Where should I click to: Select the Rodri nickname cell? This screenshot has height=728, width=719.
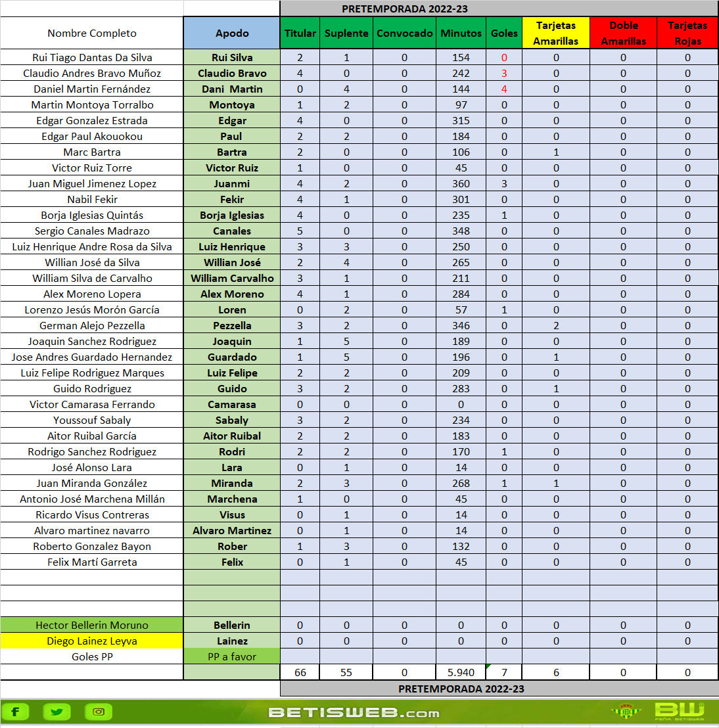[x=232, y=452]
